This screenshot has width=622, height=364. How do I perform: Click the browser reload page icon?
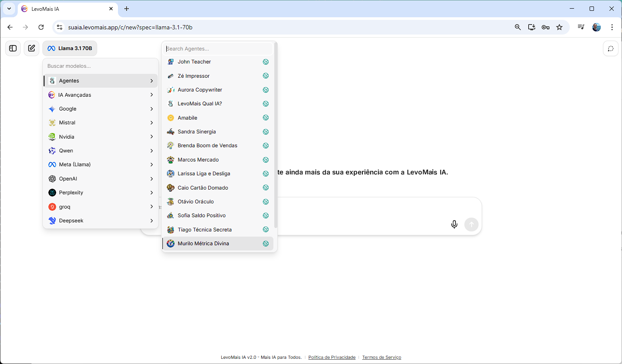41,27
